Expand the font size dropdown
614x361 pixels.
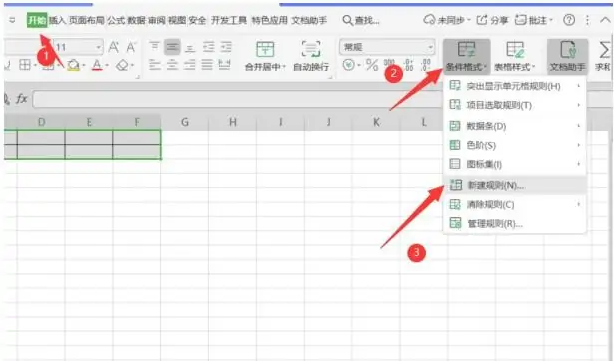98,47
